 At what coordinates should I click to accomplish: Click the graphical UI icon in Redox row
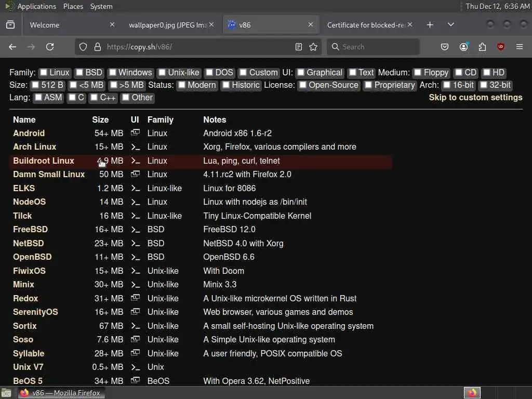136,298
